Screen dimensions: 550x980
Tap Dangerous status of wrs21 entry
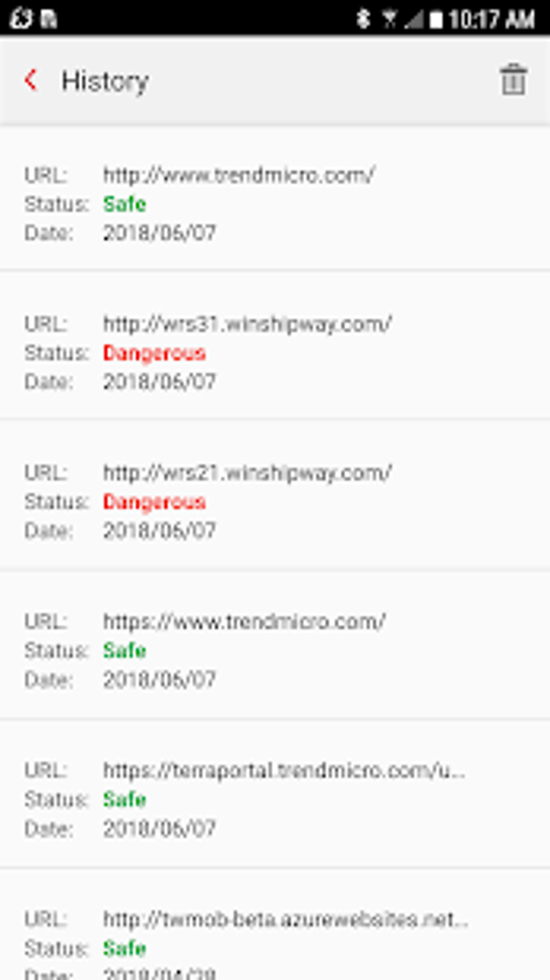(x=154, y=502)
